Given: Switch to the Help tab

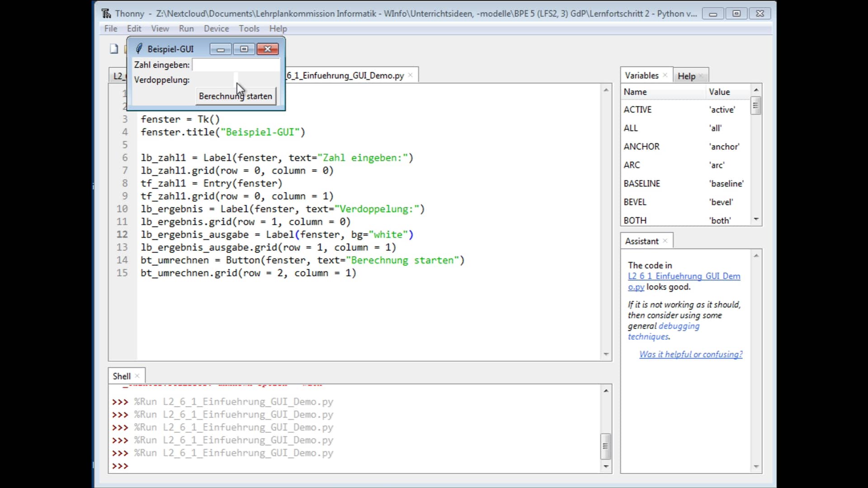Looking at the screenshot, I should 686,76.
